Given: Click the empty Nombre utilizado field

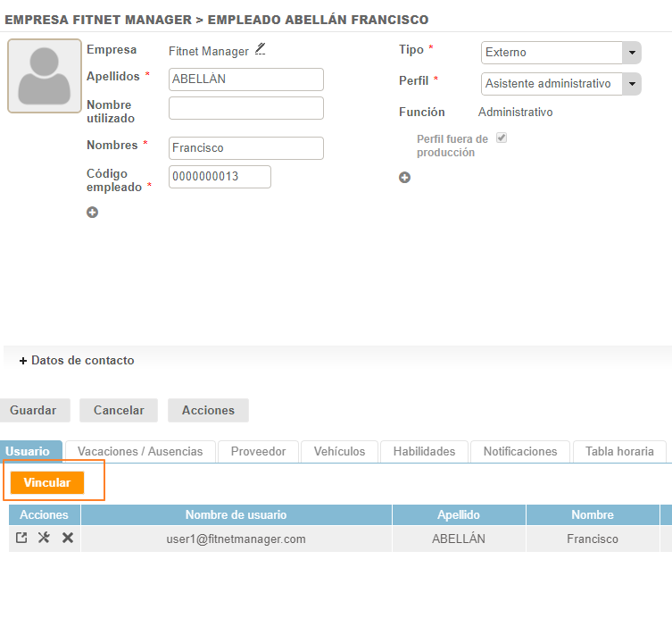Looking at the screenshot, I should [245, 109].
